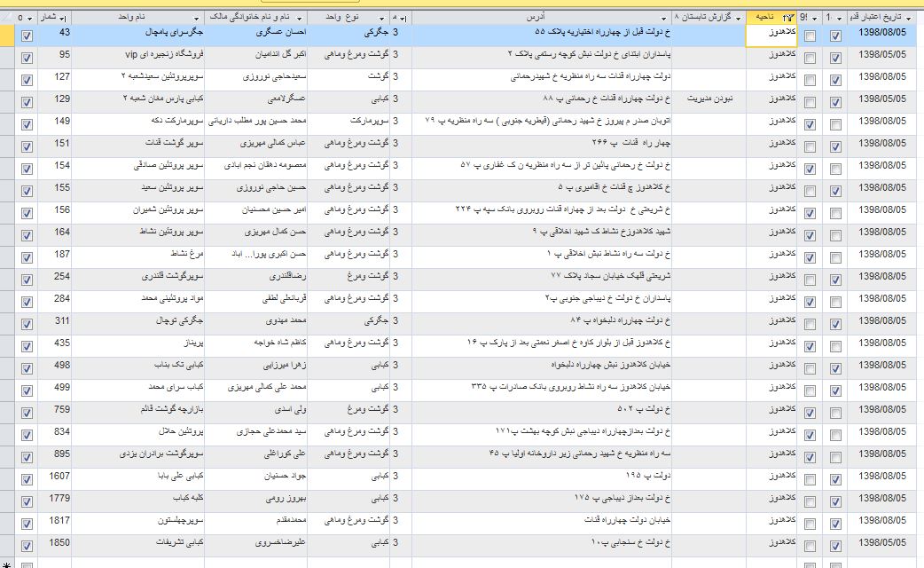Open the تاریخ اعتبار column dropdown arrow

click(908, 19)
